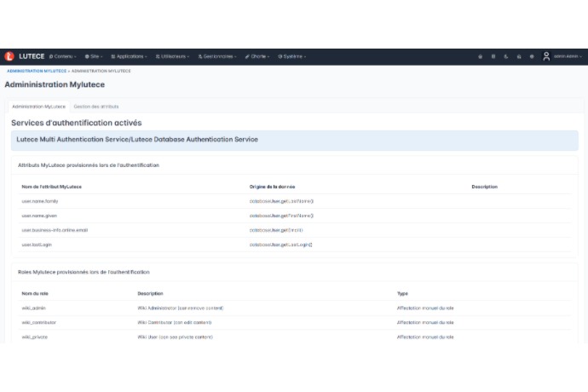Click the Nom du role column header
Viewport: 588px width, 392px height.
(x=35, y=294)
